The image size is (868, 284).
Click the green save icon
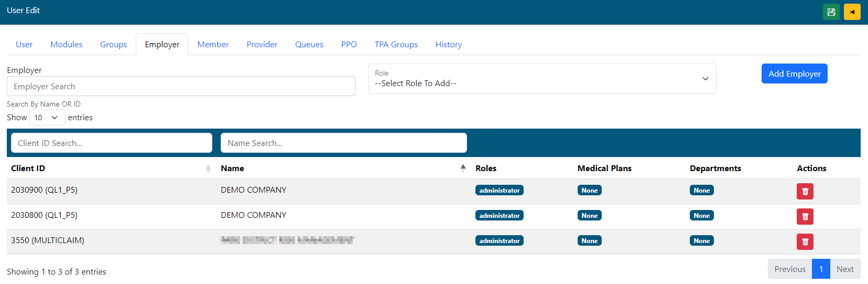pyautogui.click(x=831, y=12)
